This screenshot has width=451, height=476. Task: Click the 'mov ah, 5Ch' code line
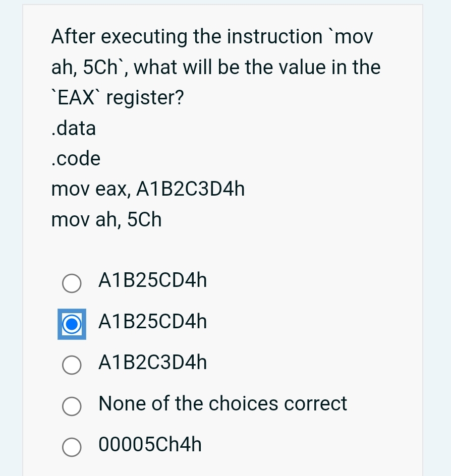coord(106,220)
